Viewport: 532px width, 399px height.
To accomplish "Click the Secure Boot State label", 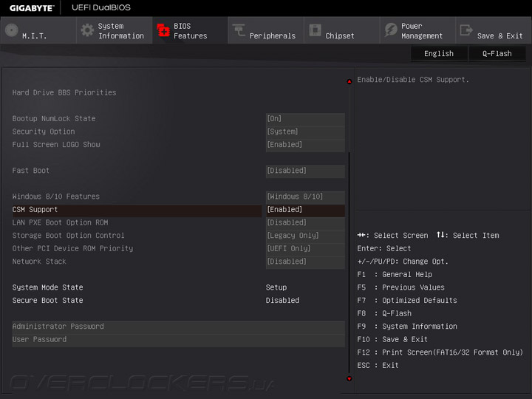I will pyautogui.click(x=47, y=301).
